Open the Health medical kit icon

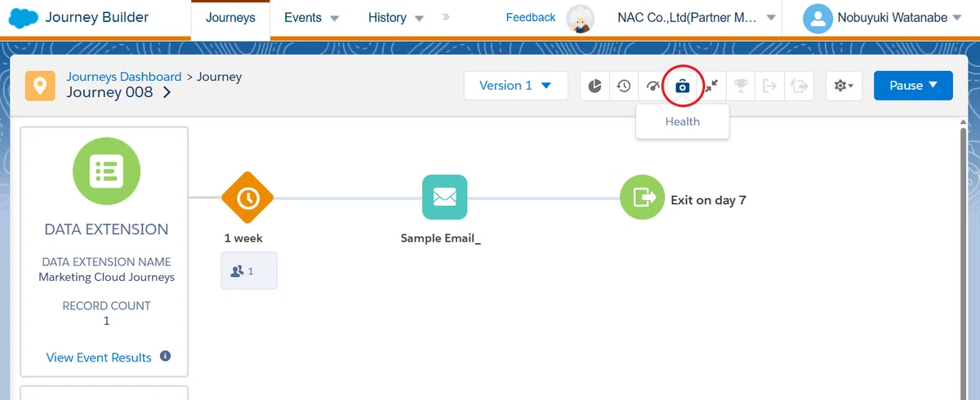pyautogui.click(x=682, y=86)
